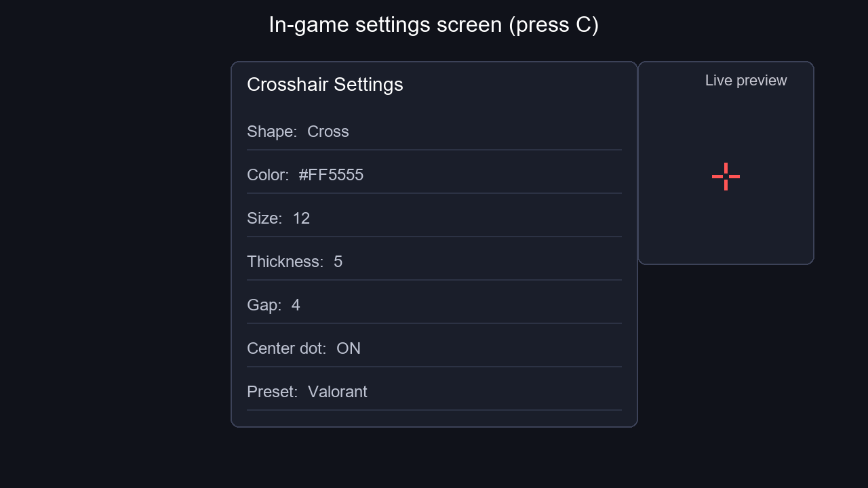The width and height of the screenshot is (868, 488).
Task: Select the Size row label
Action: coord(264,218)
